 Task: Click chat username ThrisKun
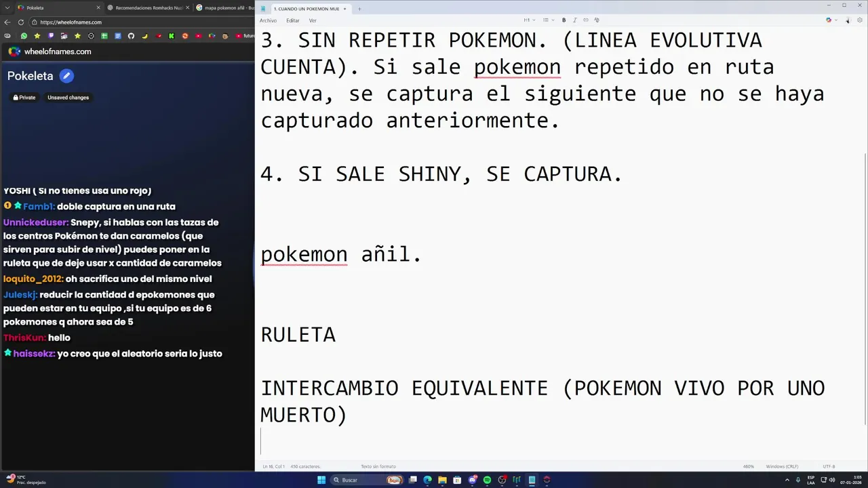click(24, 338)
